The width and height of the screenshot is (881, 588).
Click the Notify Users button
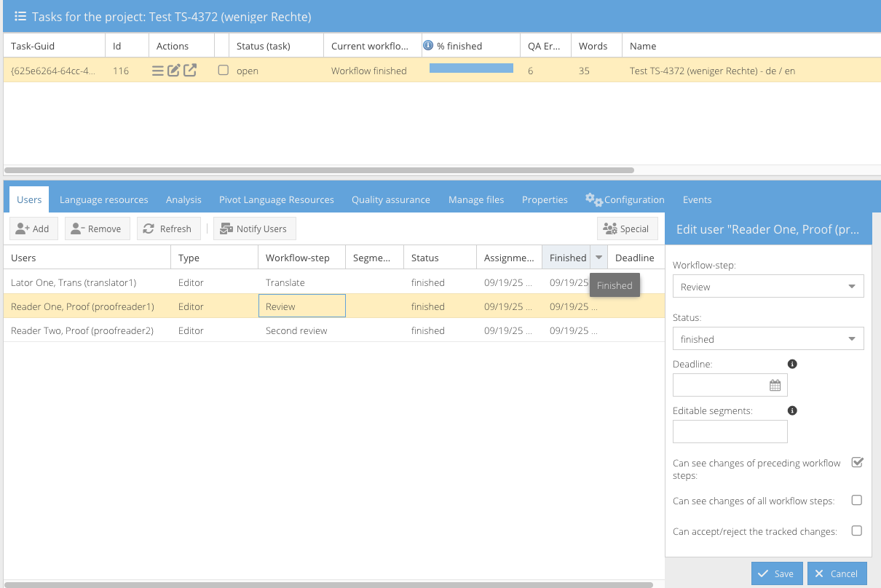pyautogui.click(x=254, y=229)
